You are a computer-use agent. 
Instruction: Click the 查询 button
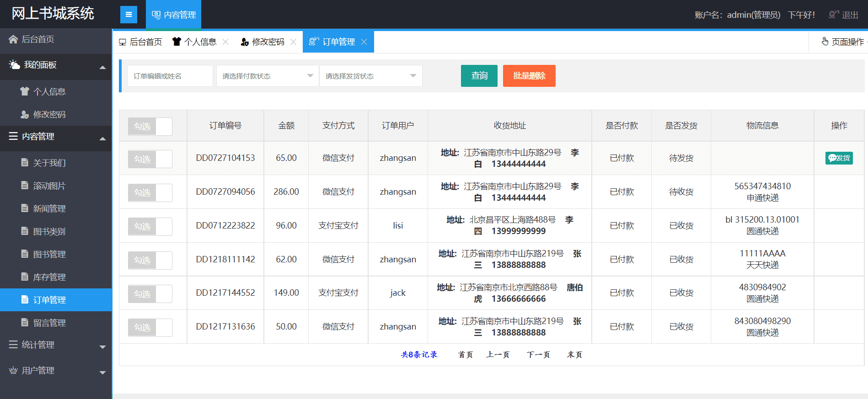[x=479, y=76]
